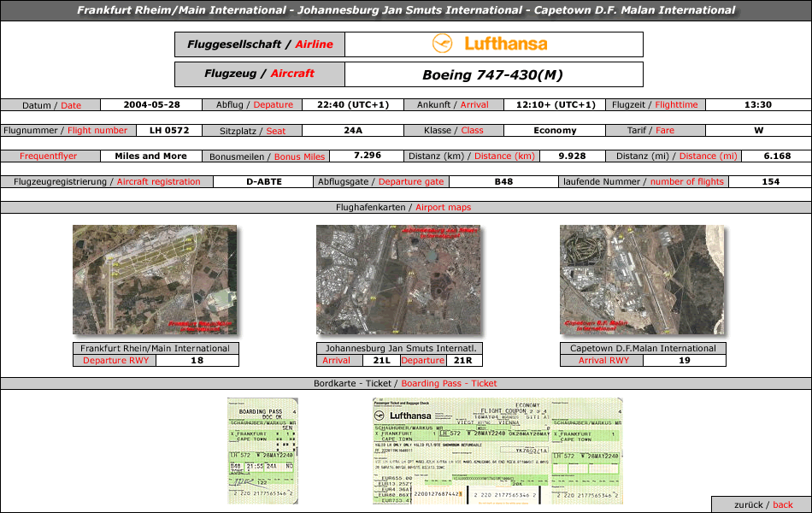This screenshot has height=513, width=812.
Task: Click the Frankfurt Rhein/Main International caption
Action: (156, 348)
